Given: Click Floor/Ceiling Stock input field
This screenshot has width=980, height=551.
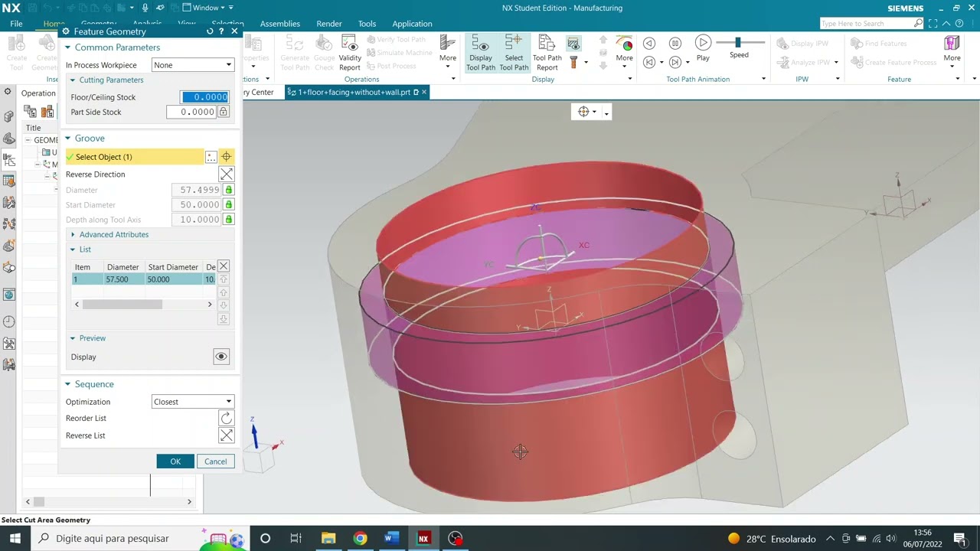Looking at the screenshot, I should pyautogui.click(x=204, y=97).
